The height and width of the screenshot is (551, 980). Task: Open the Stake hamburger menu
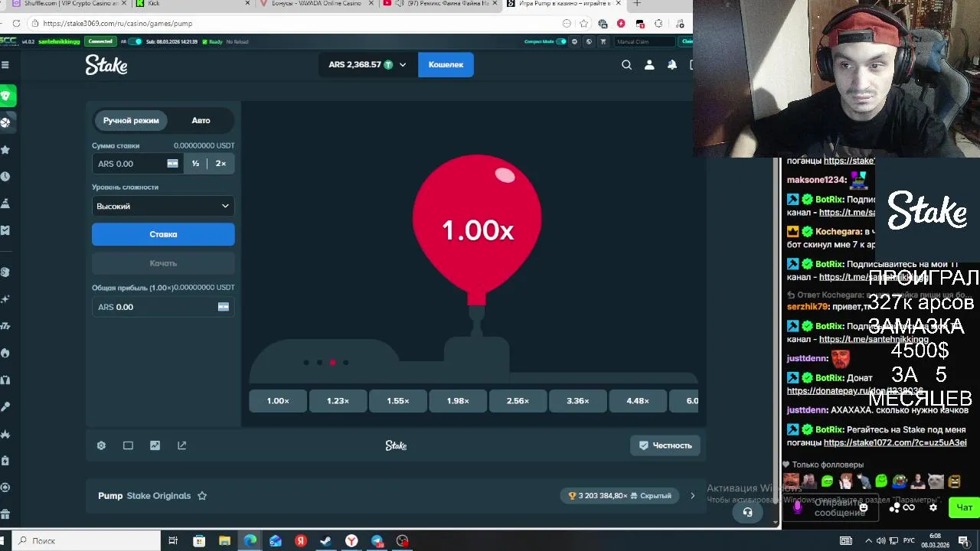click(x=5, y=65)
